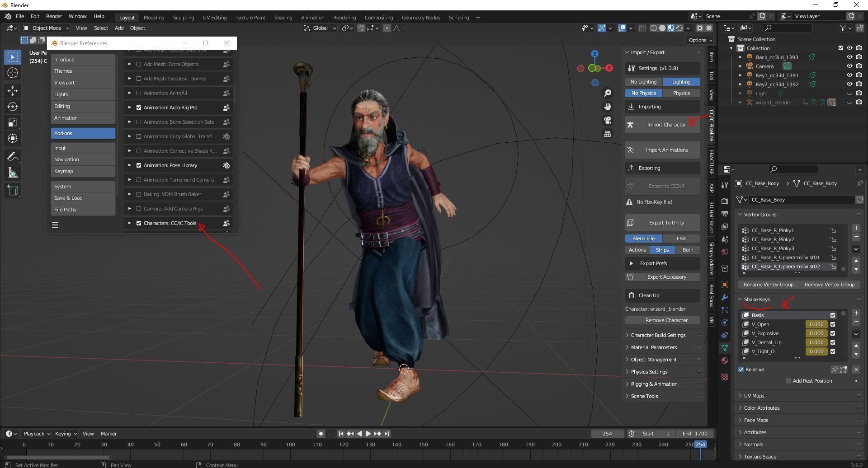Image resolution: width=868 pixels, height=468 pixels.
Task: Enable Add Rest Position checkbox
Action: click(788, 381)
